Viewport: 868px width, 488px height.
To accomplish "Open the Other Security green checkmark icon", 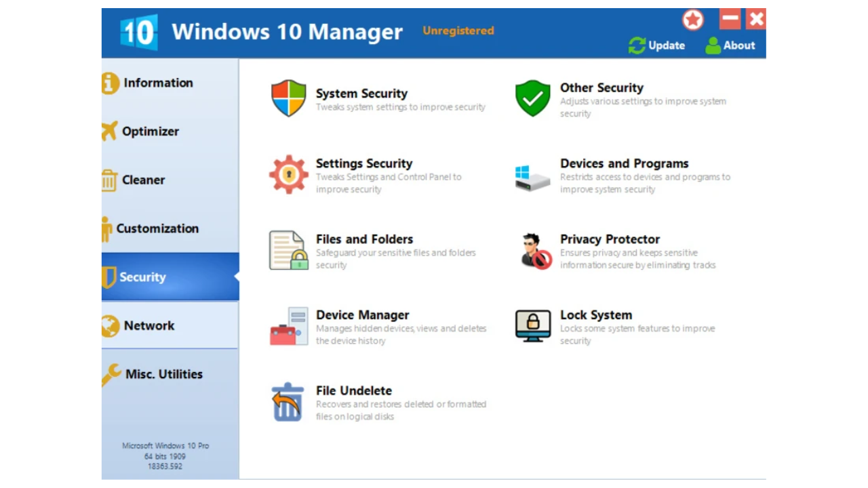I will coord(532,99).
